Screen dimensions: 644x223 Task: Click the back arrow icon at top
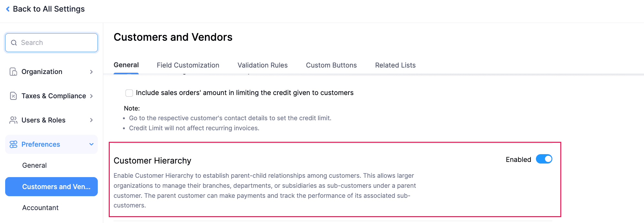pyautogui.click(x=8, y=9)
